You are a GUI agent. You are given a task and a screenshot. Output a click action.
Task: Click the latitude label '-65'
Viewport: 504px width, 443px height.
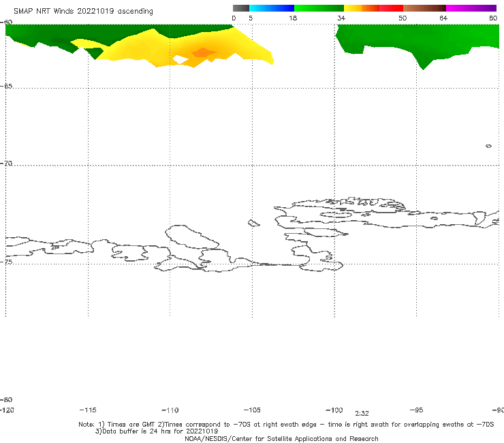pyautogui.click(x=6, y=87)
